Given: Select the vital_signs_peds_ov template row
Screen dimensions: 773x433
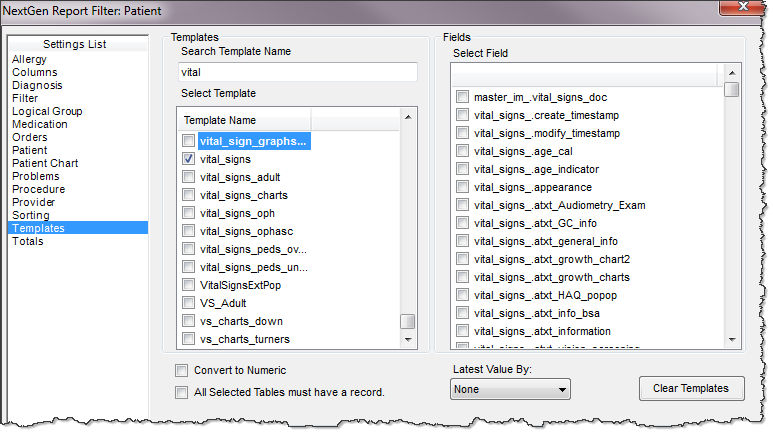Looking at the screenshot, I should point(253,249).
